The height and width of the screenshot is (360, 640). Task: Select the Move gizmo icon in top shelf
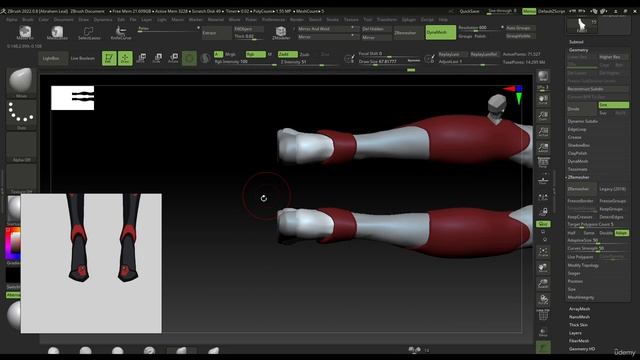[x=142, y=58]
